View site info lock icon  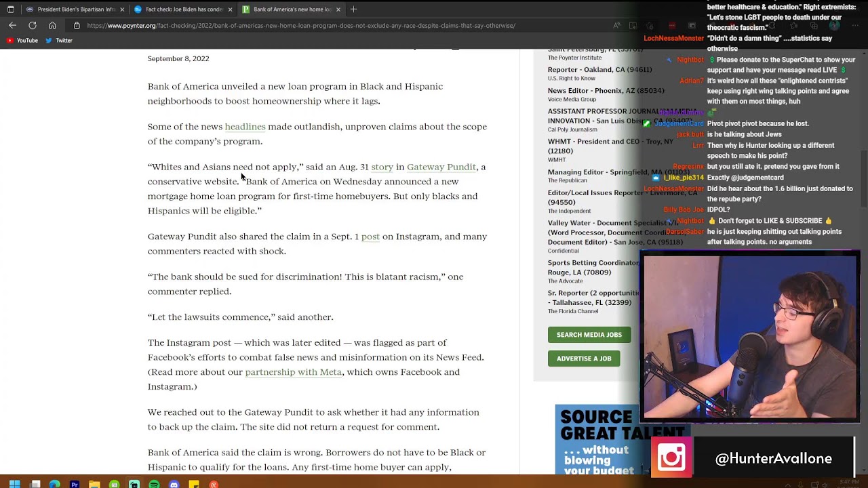click(x=77, y=26)
